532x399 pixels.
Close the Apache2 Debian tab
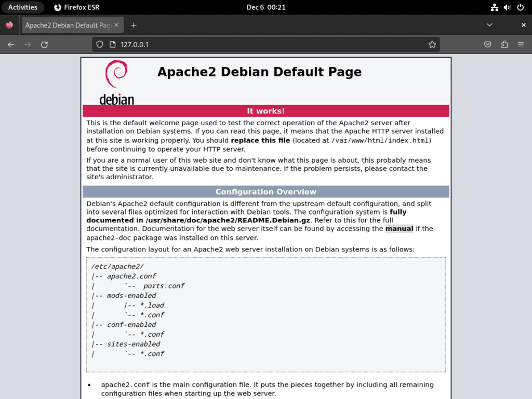click(116, 24)
